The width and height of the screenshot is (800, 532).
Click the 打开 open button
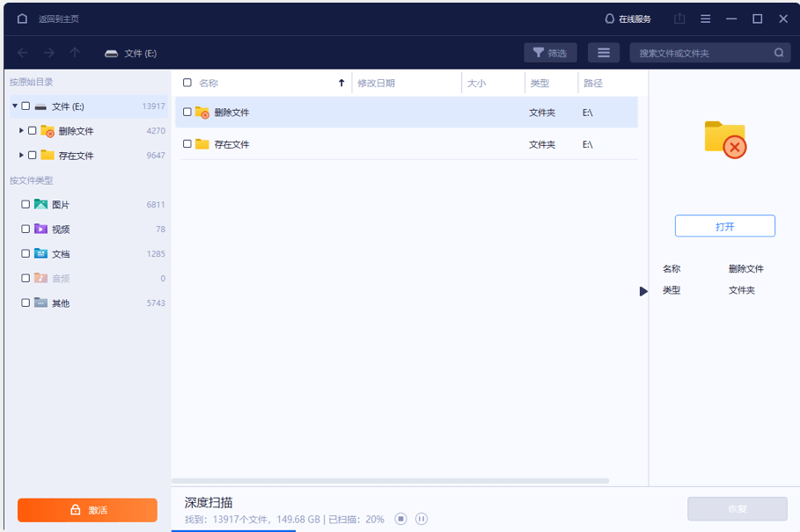(x=725, y=226)
